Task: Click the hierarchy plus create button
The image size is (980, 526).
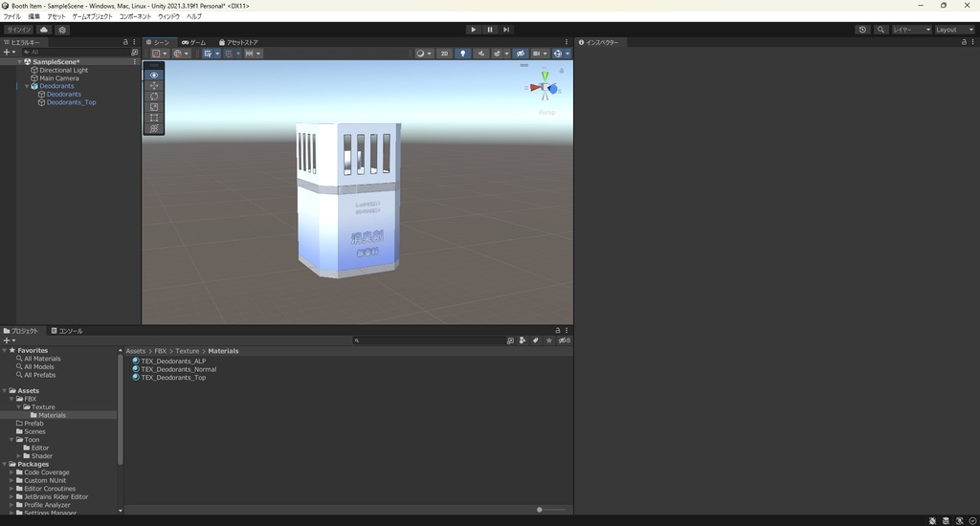Action: point(9,53)
